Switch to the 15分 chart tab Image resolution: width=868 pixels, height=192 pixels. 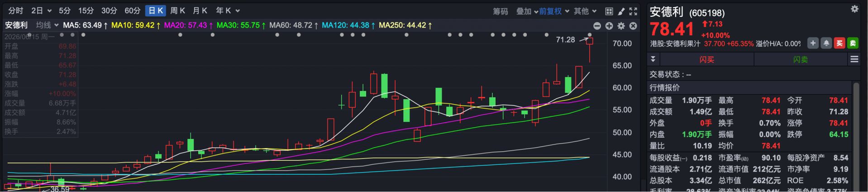86,11
